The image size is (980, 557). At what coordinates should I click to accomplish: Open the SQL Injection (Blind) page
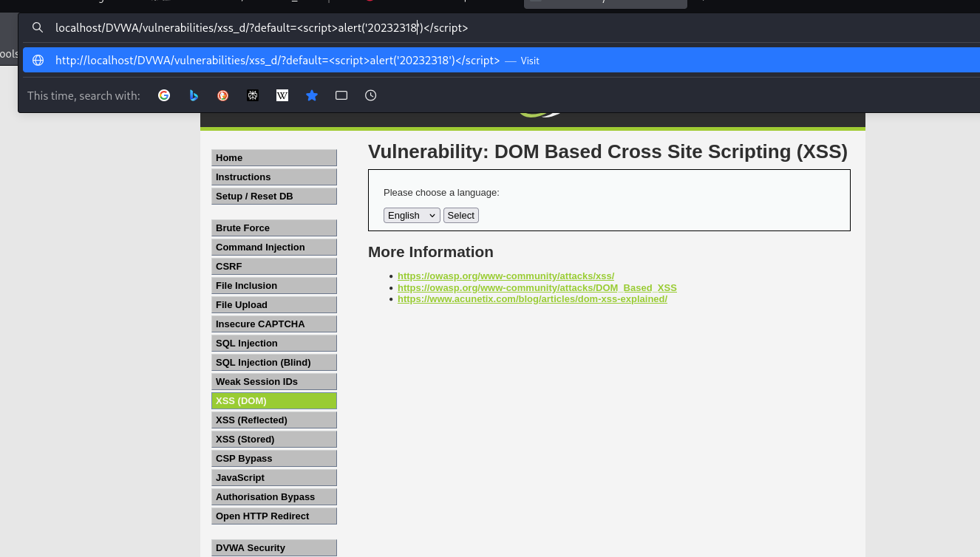pos(274,363)
